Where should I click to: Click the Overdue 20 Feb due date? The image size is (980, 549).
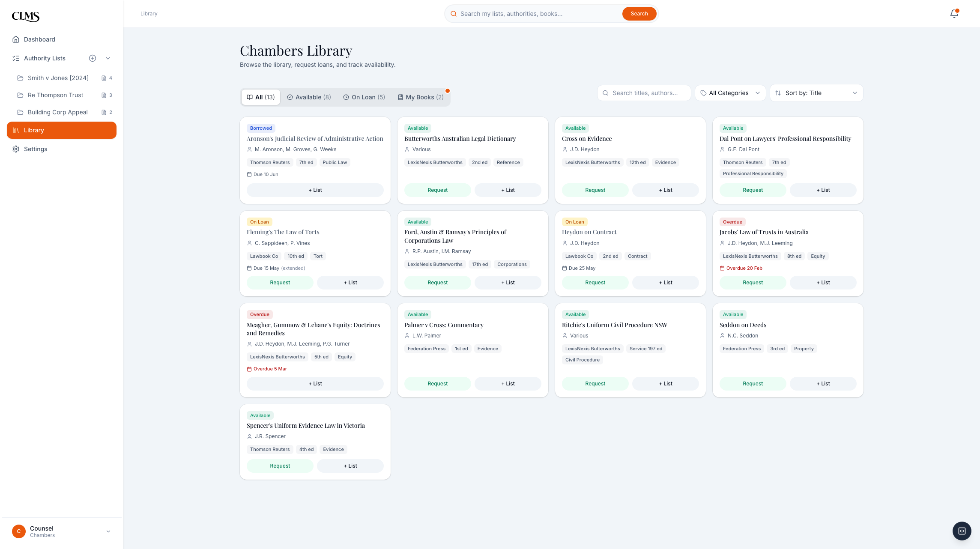point(741,268)
